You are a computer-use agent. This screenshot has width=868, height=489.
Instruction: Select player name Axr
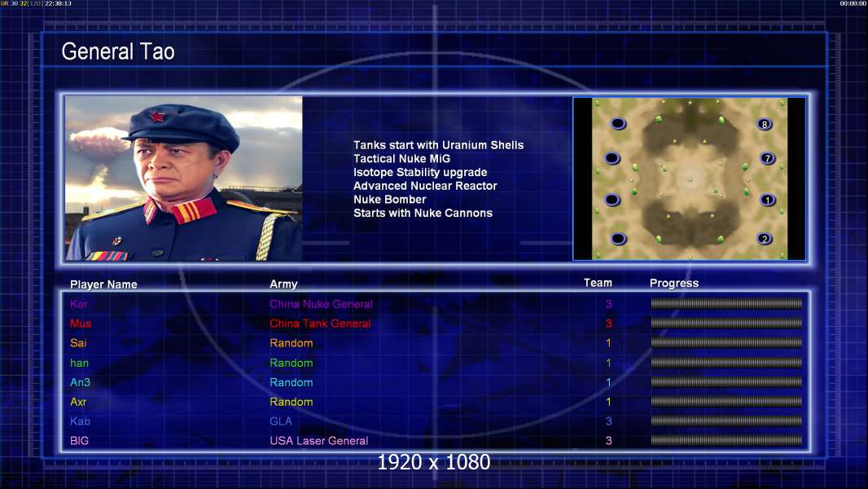click(78, 402)
